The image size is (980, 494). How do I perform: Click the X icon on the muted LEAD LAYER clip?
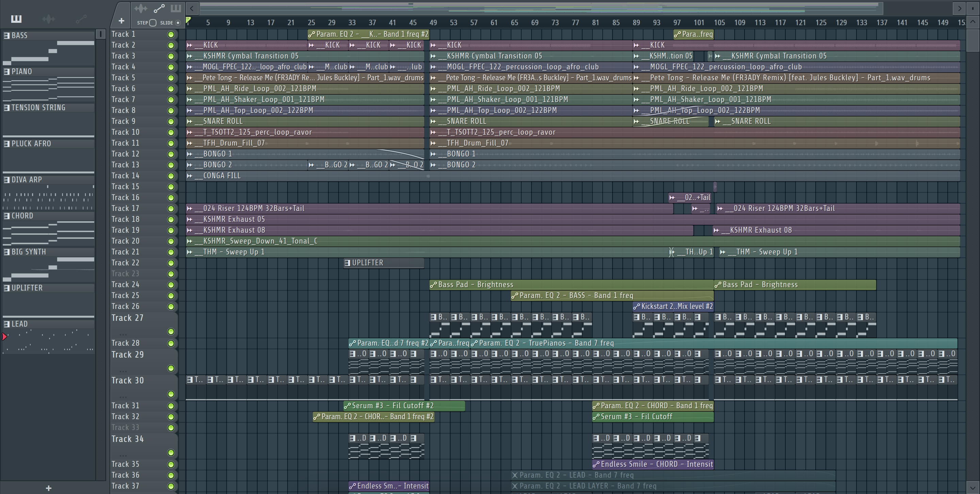click(515, 486)
